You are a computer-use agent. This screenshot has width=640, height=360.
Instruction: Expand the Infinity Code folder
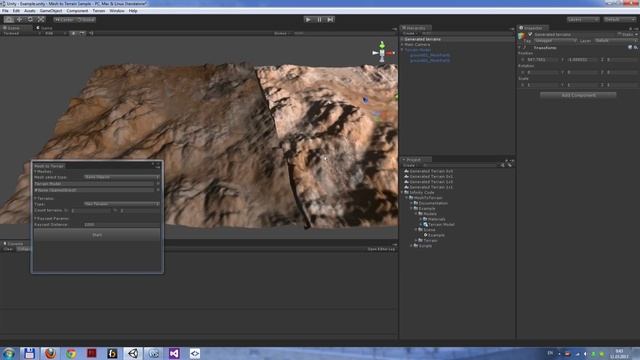(402, 192)
